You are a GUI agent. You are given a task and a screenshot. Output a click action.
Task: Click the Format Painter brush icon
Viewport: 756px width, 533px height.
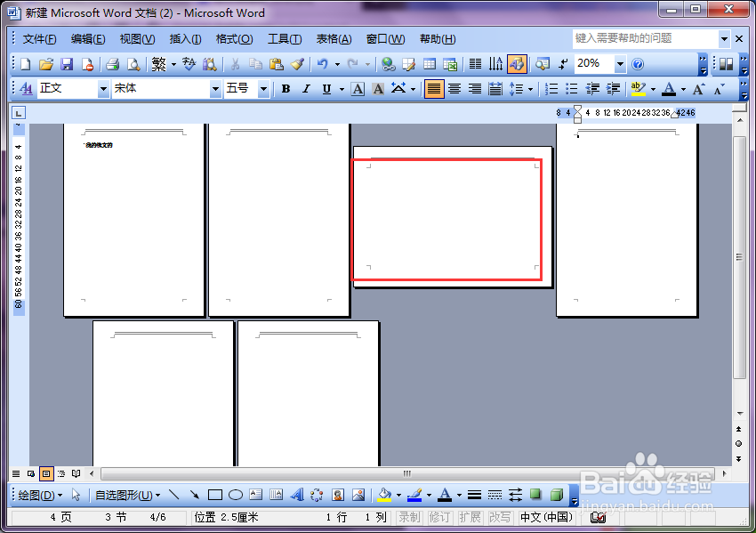point(297,64)
